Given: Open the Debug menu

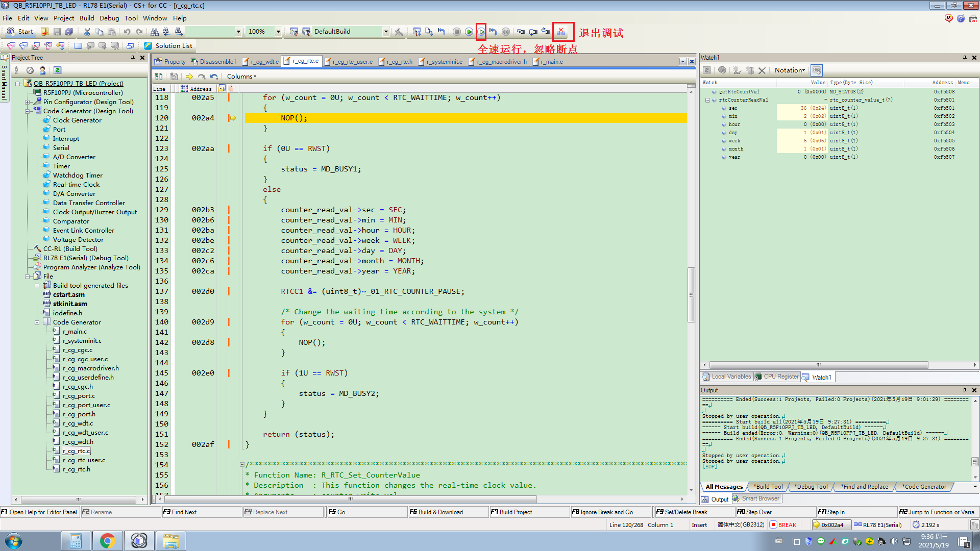Looking at the screenshot, I should [109, 18].
